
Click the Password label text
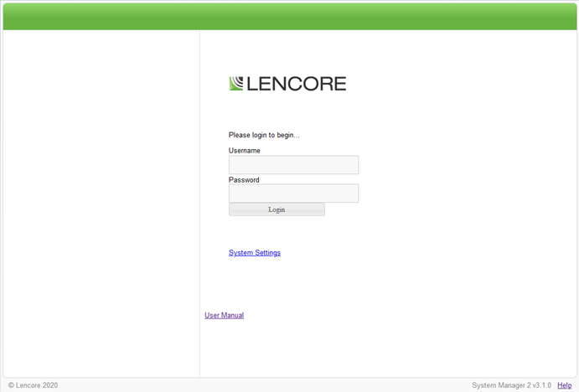(244, 180)
